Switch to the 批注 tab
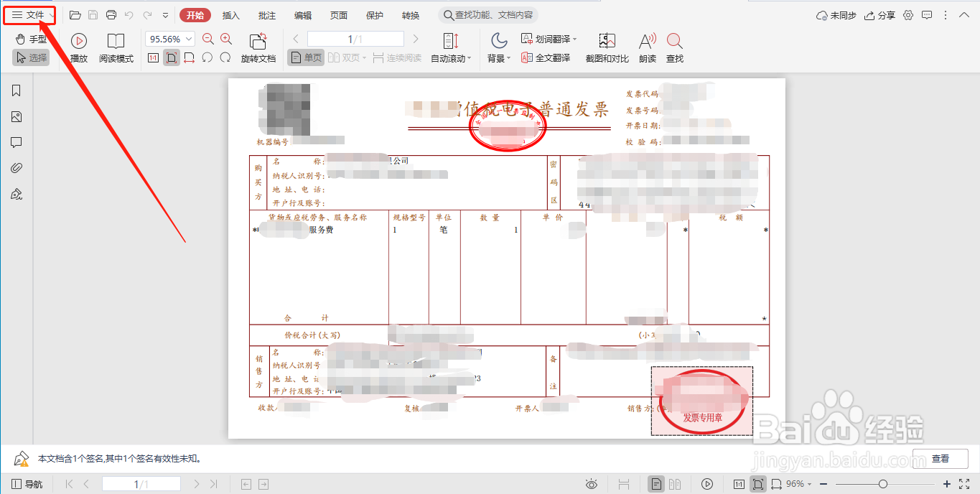Viewport: 980px width, 494px height. pyautogui.click(x=267, y=15)
